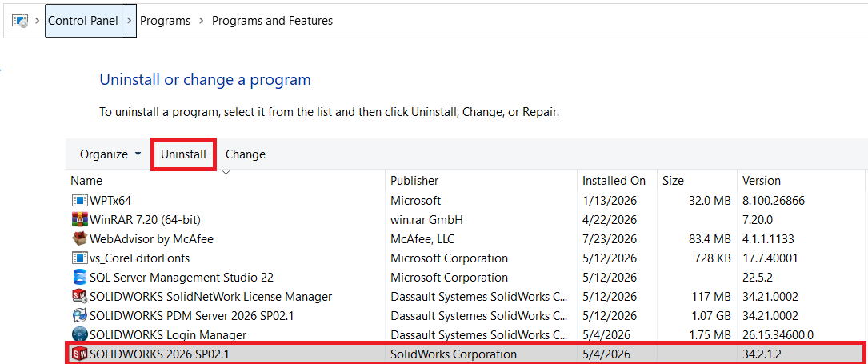Click the Change toolbar button
The image size is (868, 364).
coord(246,154)
